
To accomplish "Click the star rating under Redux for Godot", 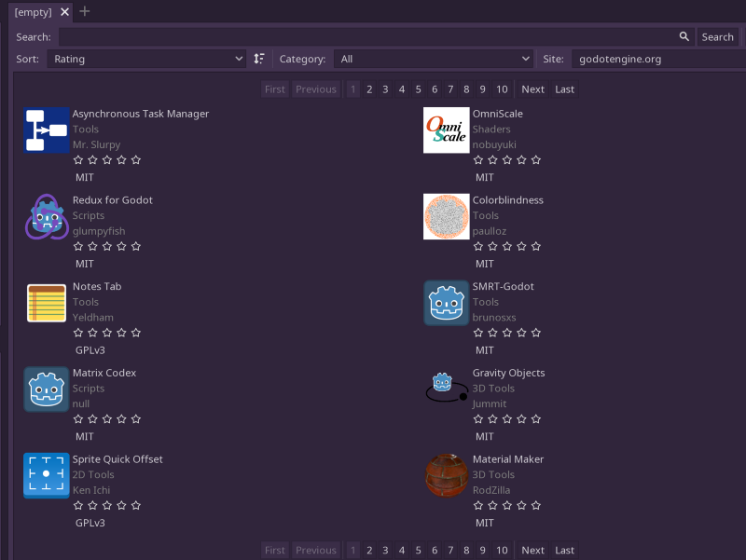I will [107, 246].
